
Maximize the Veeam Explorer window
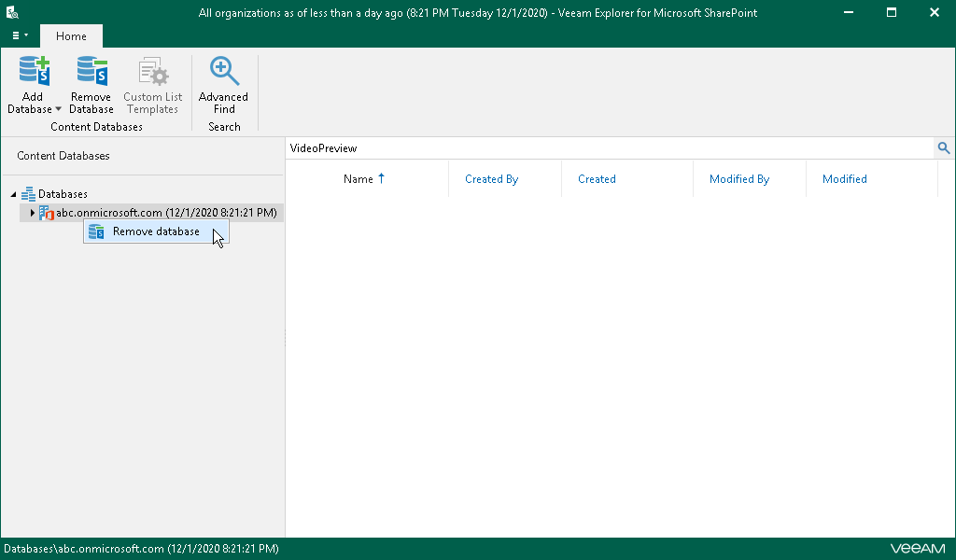892,12
